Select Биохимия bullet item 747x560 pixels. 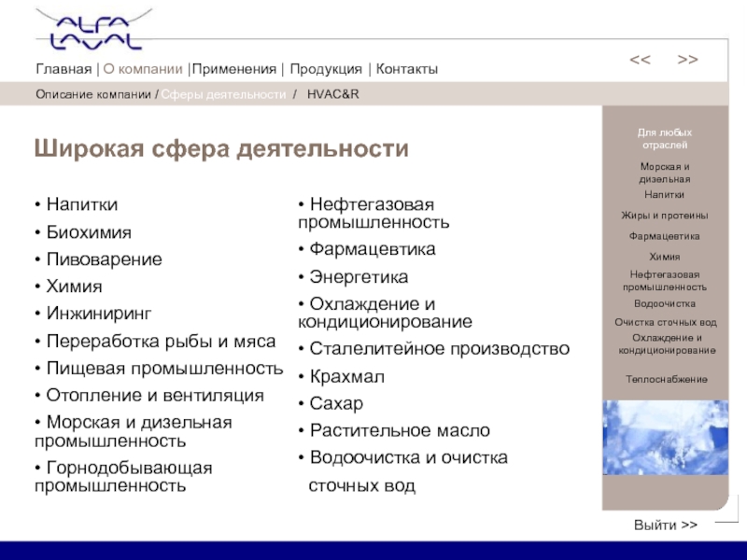[83, 232]
